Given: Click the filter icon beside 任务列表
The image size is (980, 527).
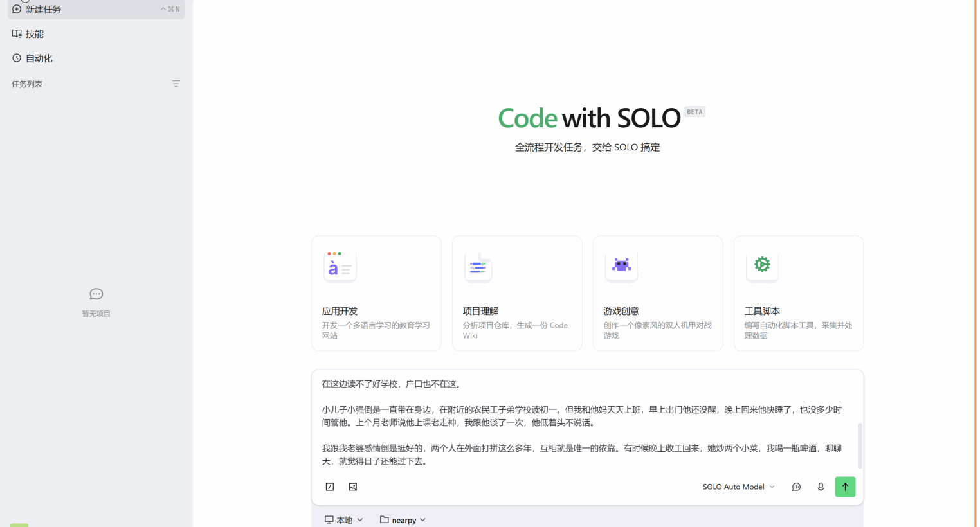Looking at the screenshot, I should point(176,84).
